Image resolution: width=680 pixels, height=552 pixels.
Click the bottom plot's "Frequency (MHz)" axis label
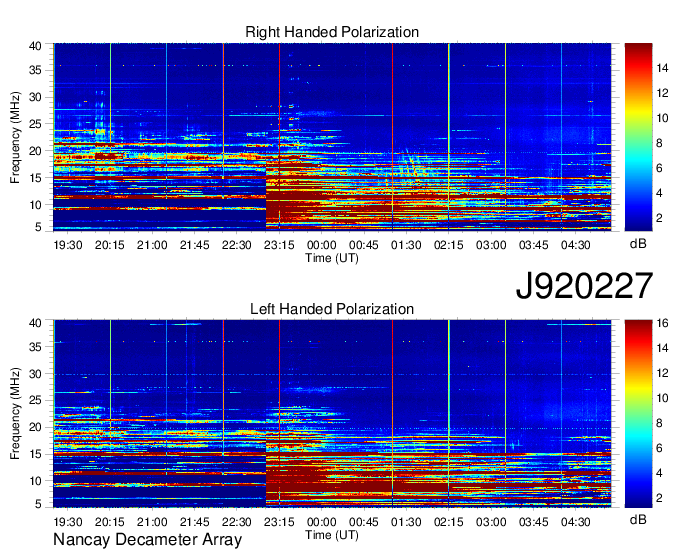(15, 414)
